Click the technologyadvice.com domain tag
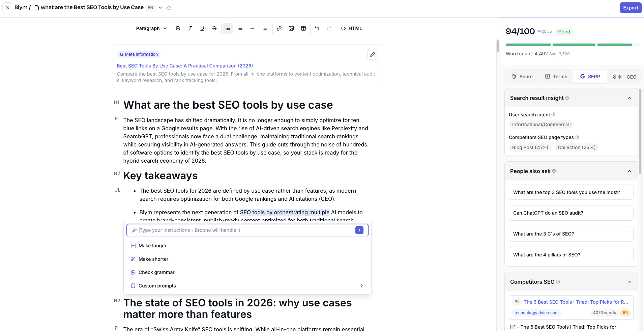This screenshot has height=331, width=644. (536, 313)
